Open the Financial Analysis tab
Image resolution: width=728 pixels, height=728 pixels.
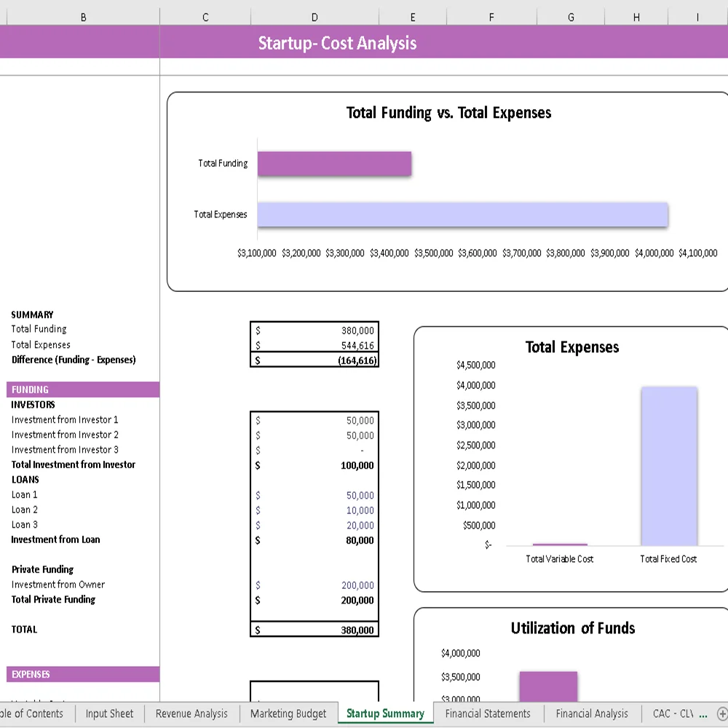[592, 714]
